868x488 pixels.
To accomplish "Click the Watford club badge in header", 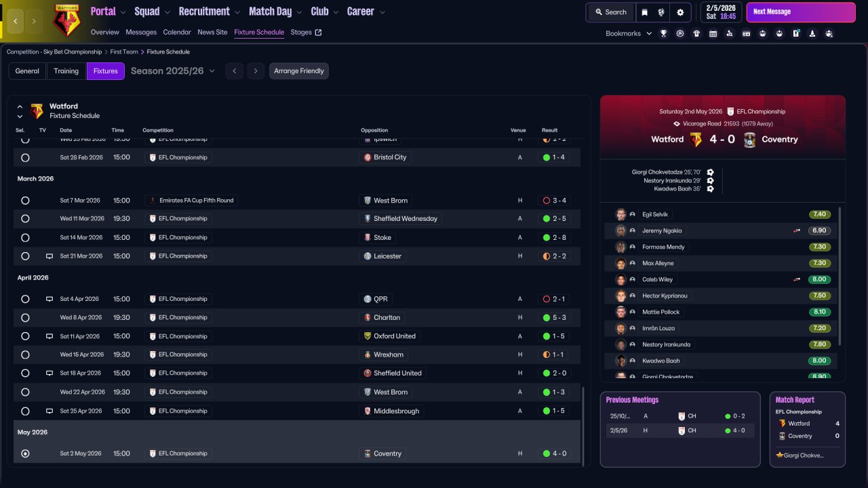I will [x=66, y=20].
